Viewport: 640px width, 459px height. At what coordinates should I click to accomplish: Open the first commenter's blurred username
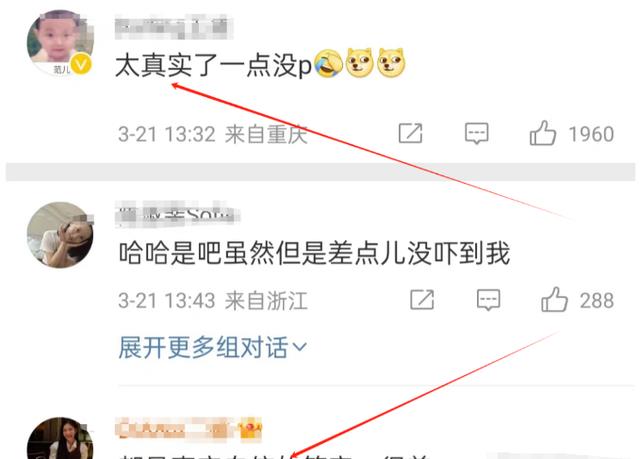[x=174, y=27]
